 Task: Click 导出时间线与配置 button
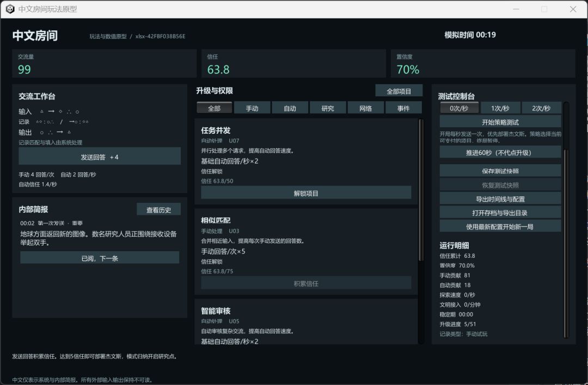tap(500, 199)
